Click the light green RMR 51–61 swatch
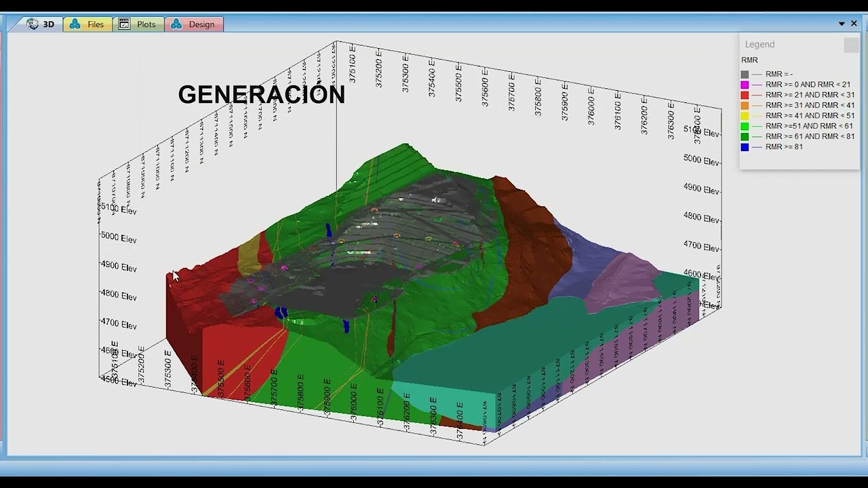This screenshot has height=488, width=868. tap(745, 126)
